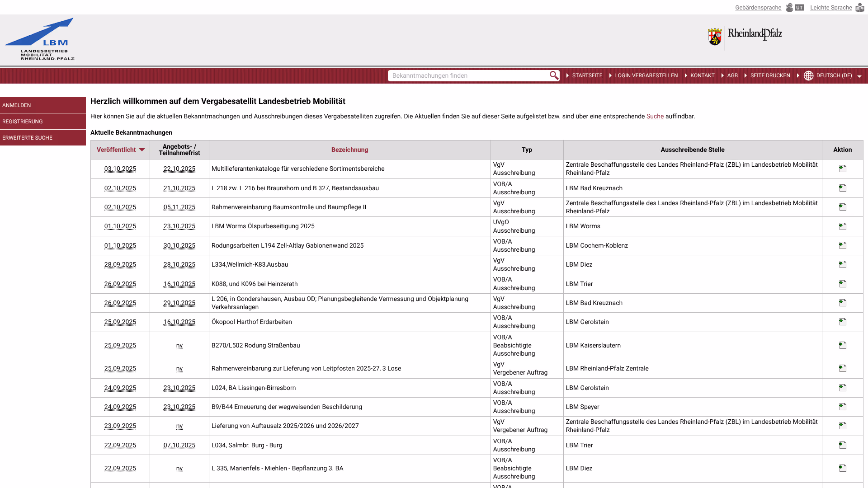Sort table by Bezeichnung column header
This screenshot has height=488, width=868.
(349, 150)
